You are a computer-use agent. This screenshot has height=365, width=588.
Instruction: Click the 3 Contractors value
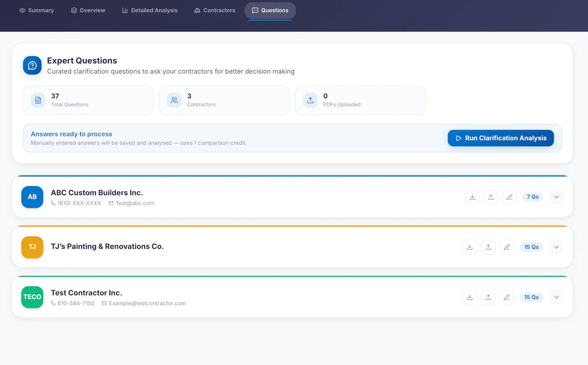189,96
